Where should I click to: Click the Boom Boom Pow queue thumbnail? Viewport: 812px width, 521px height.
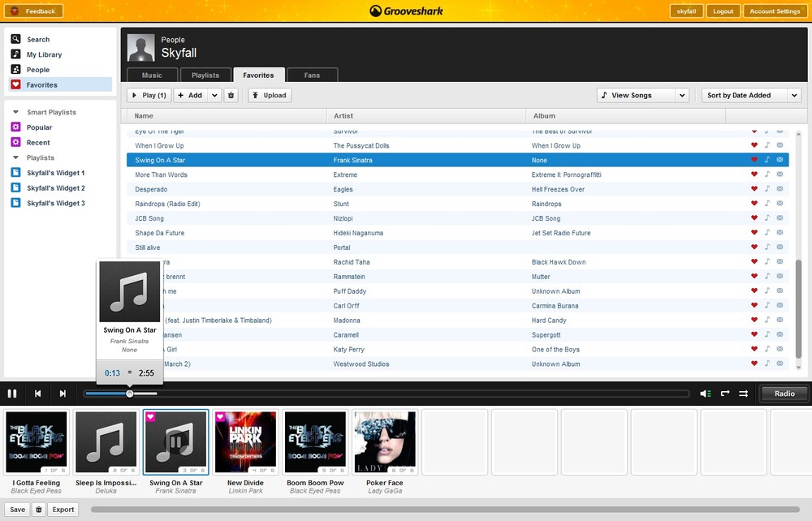315,441
